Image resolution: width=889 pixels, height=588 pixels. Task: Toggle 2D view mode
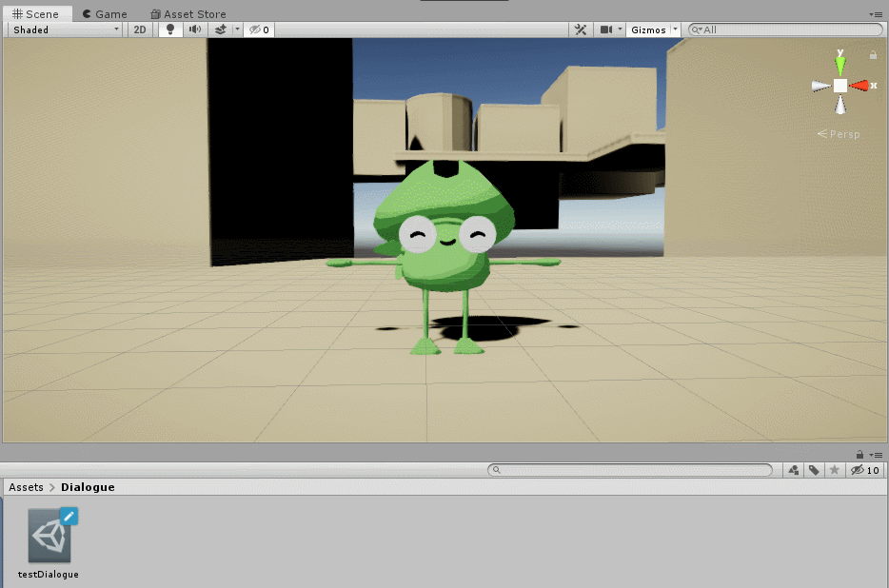pos(140,29)
